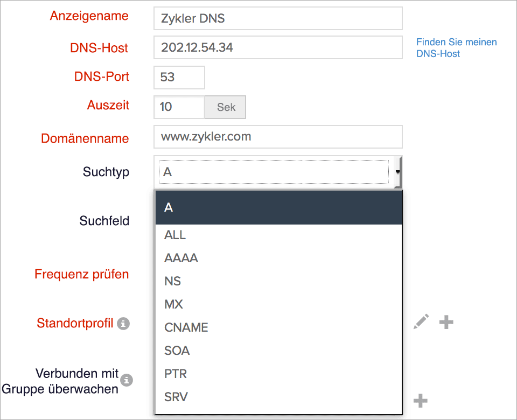Edit the Standortprofil using the pencil icon

[421, 321]
